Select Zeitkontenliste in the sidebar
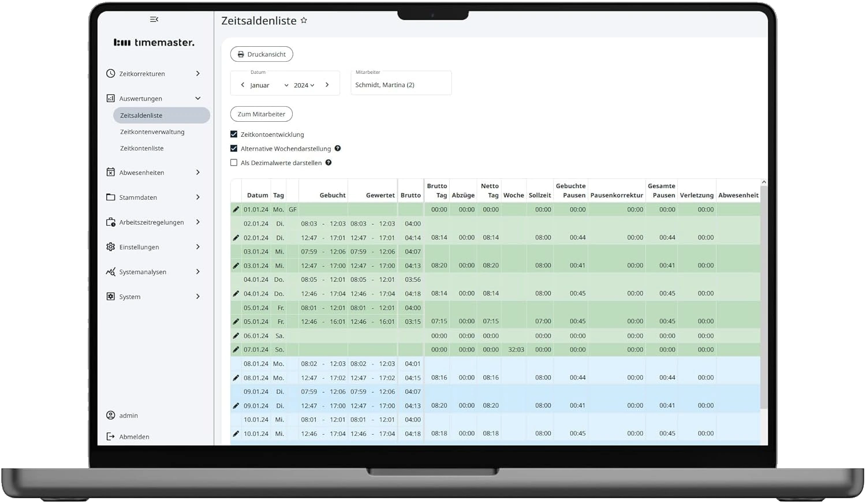 point(142,148)
